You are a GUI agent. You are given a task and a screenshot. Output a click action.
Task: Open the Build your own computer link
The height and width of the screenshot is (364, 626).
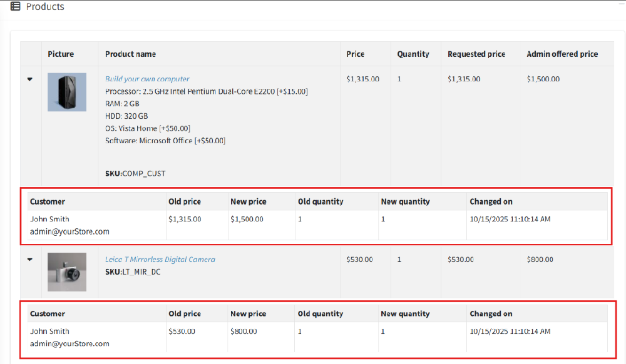[x=147, y=79]
